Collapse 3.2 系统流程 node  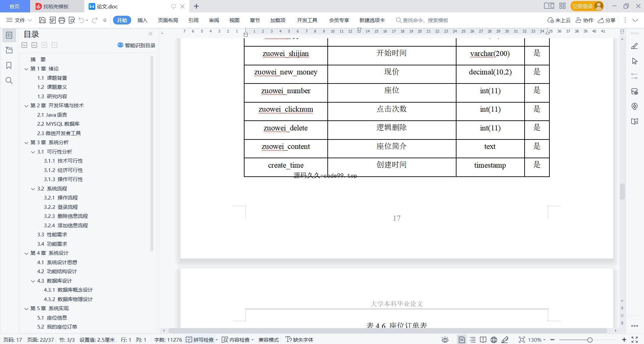(x=33, y=189)
